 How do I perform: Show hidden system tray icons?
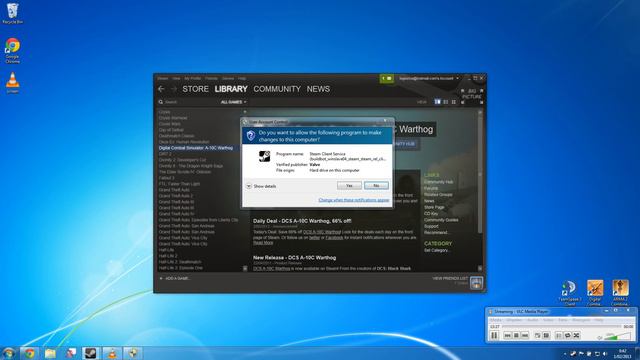[x=565, y=354]
